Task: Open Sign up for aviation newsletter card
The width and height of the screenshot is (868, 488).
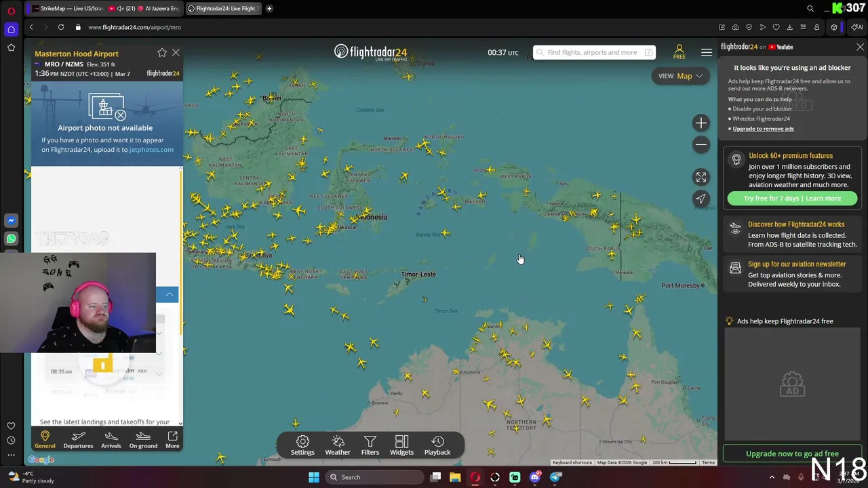Action: [x=792, y=274]
